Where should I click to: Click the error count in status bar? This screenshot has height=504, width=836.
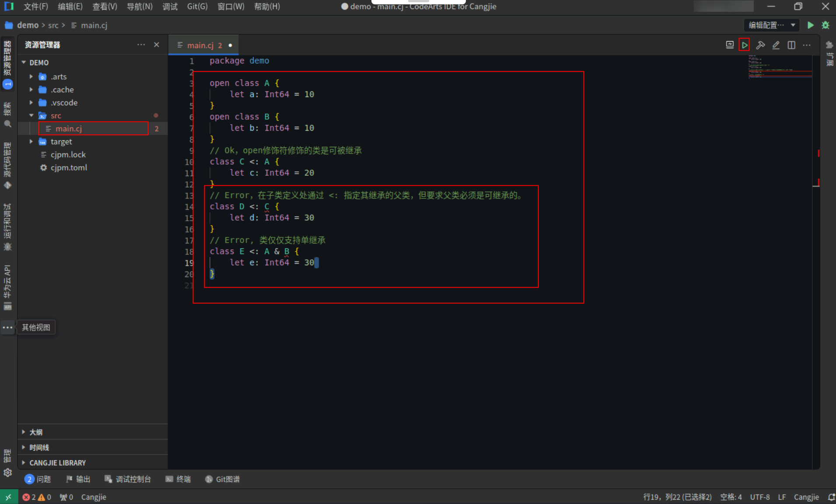[29, 497]
